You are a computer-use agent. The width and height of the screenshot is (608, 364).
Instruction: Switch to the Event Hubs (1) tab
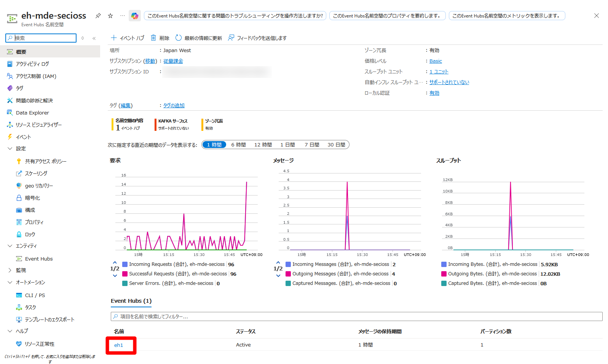coord(131,301)
